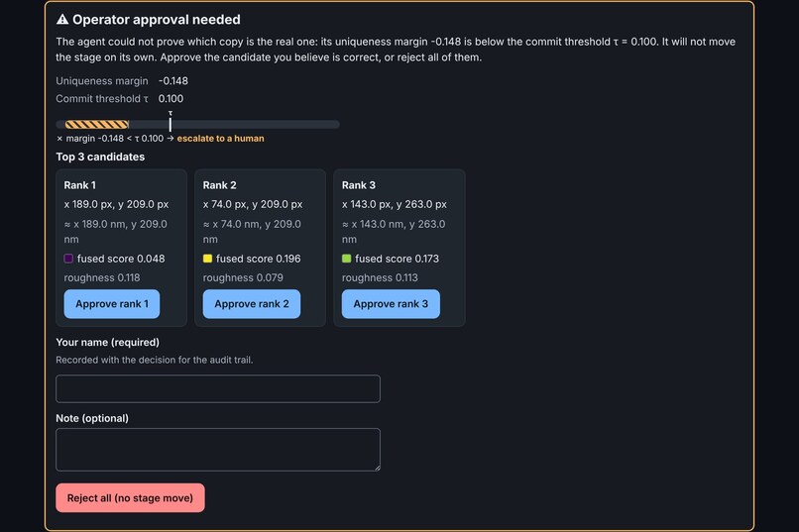Screen dimensions: 799x532
Task: Click the 'Your name (required)' label
Action: pos(107,342)
